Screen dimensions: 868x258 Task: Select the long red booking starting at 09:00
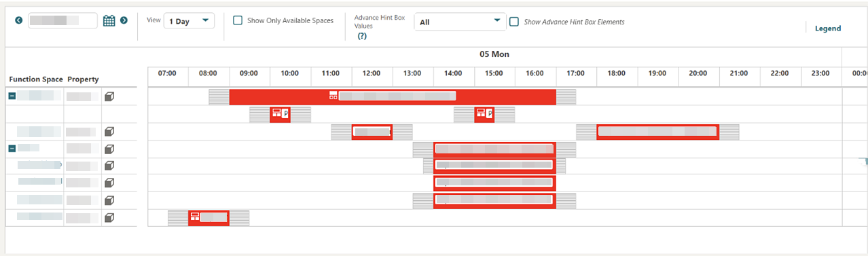point(393,96)
